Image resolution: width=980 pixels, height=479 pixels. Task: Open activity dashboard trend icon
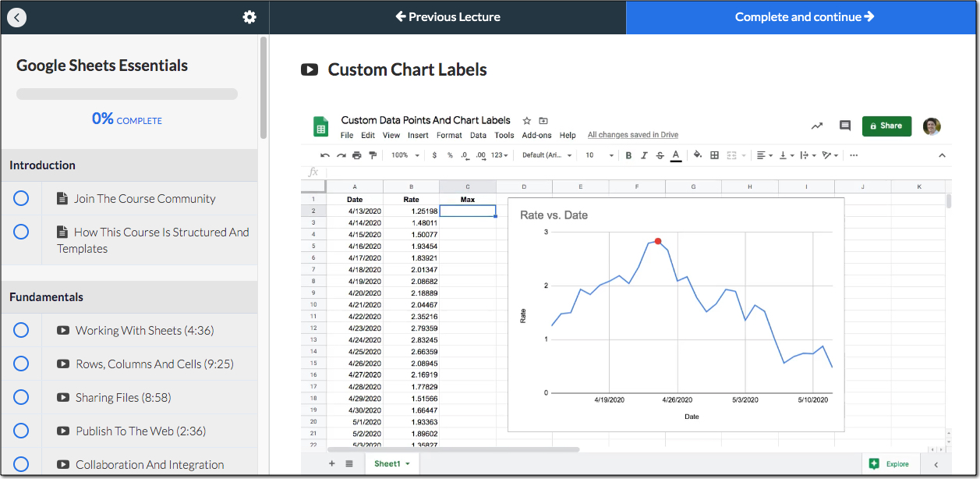click(817, 126)
